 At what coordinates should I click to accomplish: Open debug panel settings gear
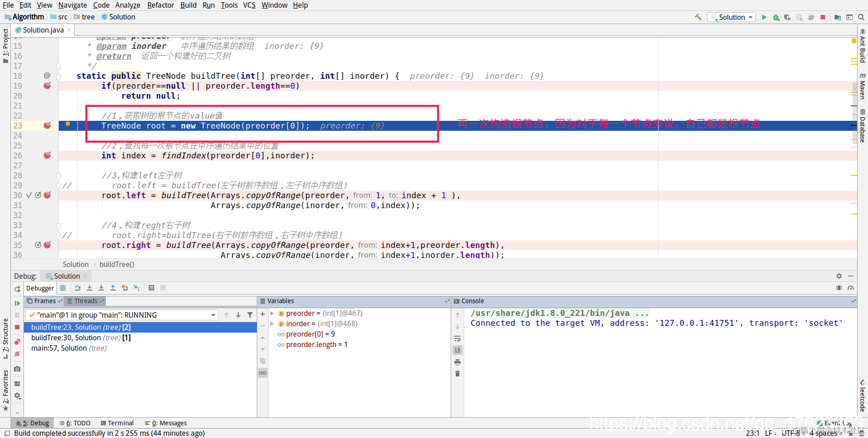839,276
